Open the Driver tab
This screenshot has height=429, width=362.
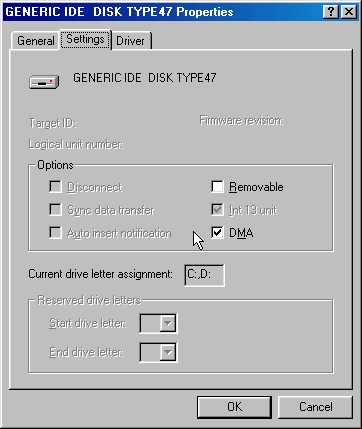coord(131,41)
